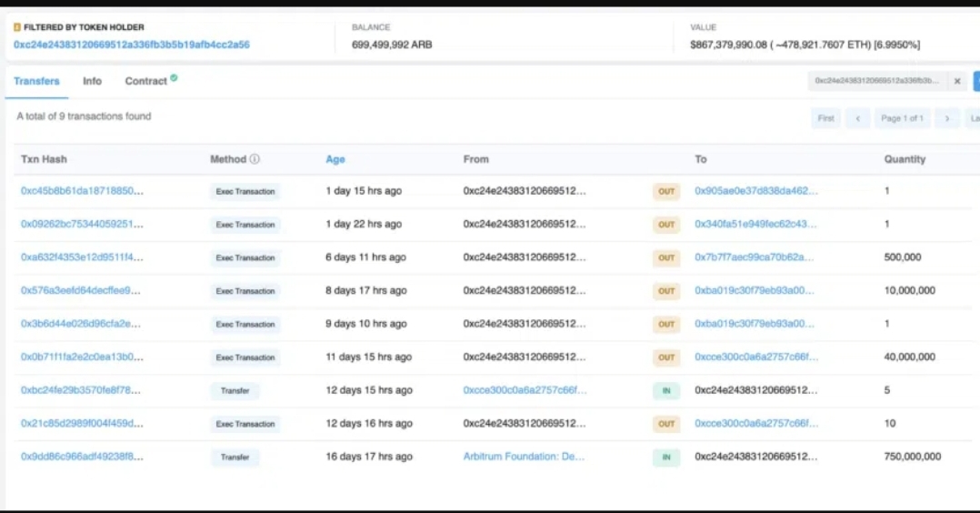Open transaction hash 0x09262bc75344059251
The height and width of the screenshot is (513, 980).
coord(82,224)
